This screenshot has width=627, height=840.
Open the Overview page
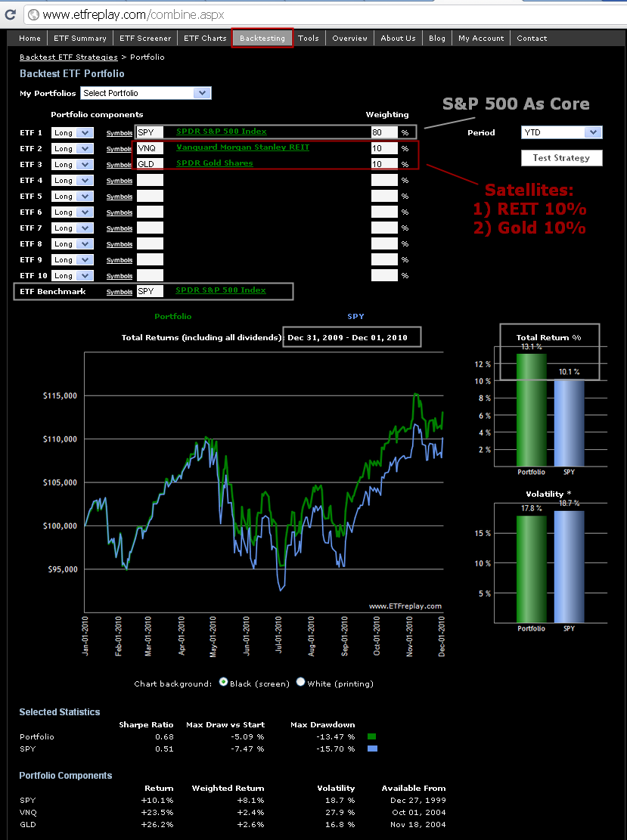(x=350, y=38)
